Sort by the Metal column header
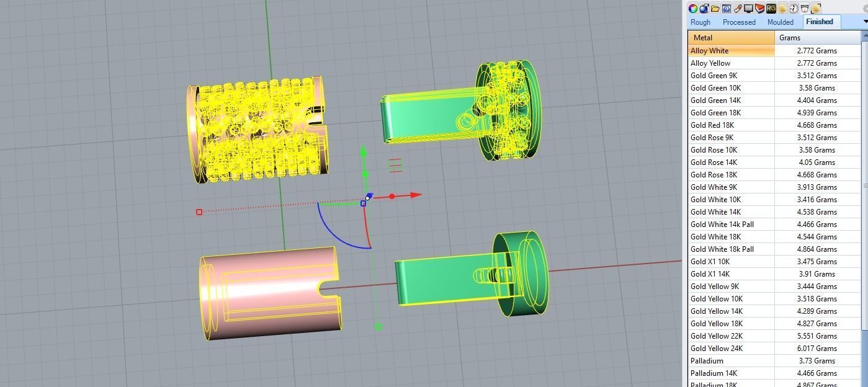868x387 pixels. coord(732,38)
